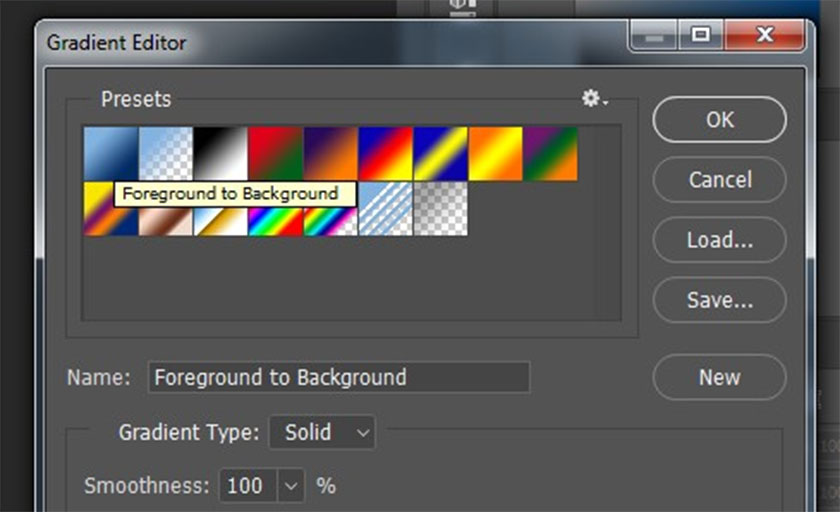Select the Black, White gradient preset
This screenshot has width=840, height=512.
[221, 153]
